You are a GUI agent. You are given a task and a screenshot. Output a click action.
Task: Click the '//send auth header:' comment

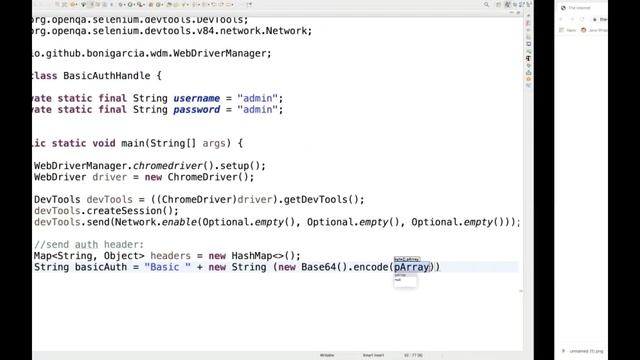pyautogui.click(x=89, y=244)
